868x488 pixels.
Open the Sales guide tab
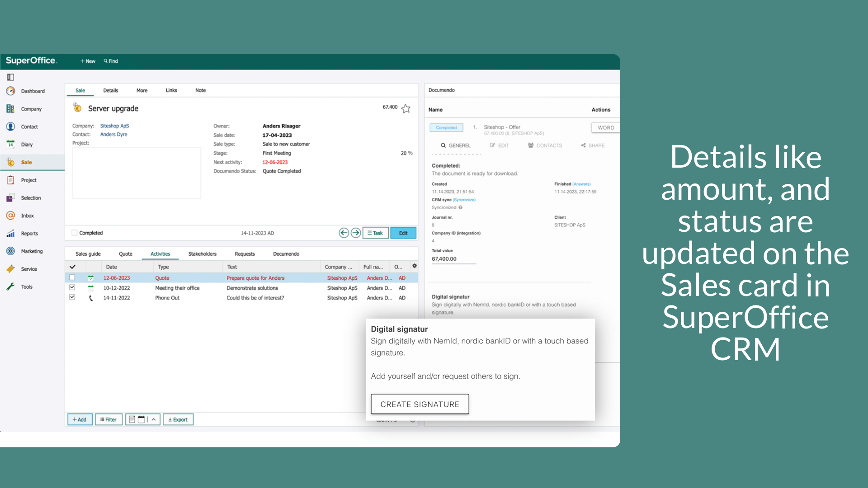[x=88, y=254]
